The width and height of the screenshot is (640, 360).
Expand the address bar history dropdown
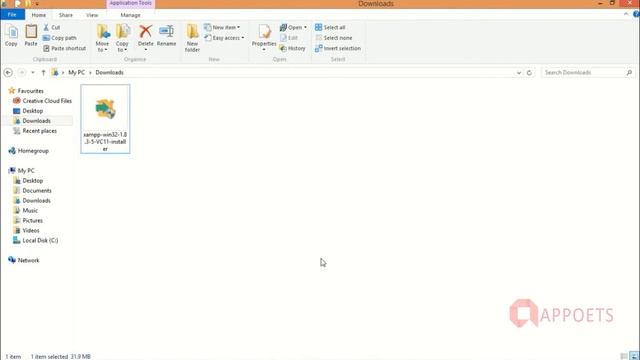click(519, 73)
